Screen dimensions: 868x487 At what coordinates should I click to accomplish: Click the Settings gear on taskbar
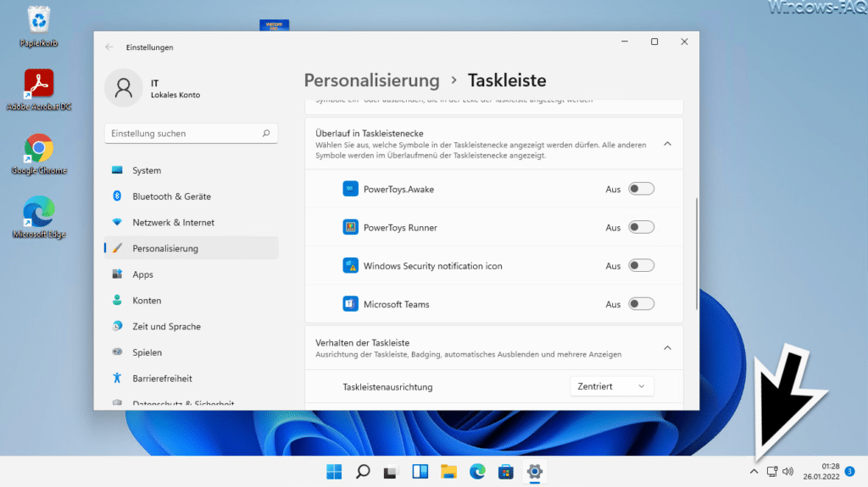click(535, 472)
